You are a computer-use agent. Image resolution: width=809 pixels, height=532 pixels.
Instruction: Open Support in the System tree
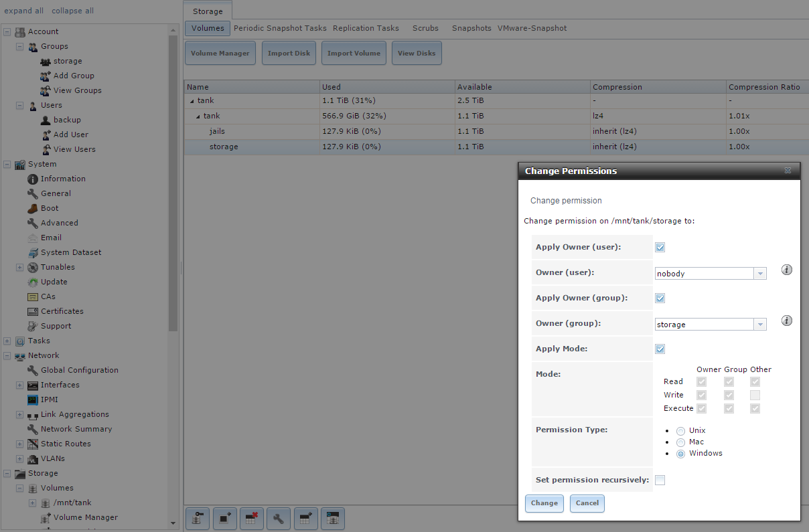(x=56, y=326)
